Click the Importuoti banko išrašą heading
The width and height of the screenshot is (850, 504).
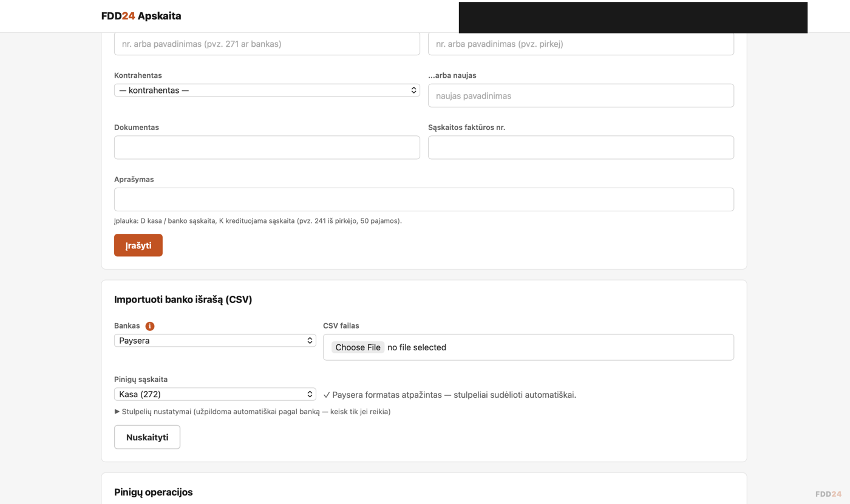click(x=183, y=299)
